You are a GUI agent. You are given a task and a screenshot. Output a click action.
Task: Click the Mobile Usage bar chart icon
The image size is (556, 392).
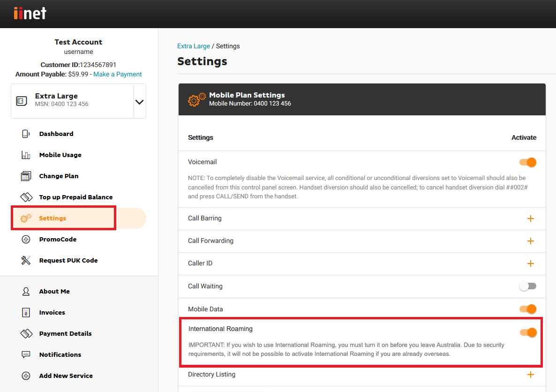26,155
